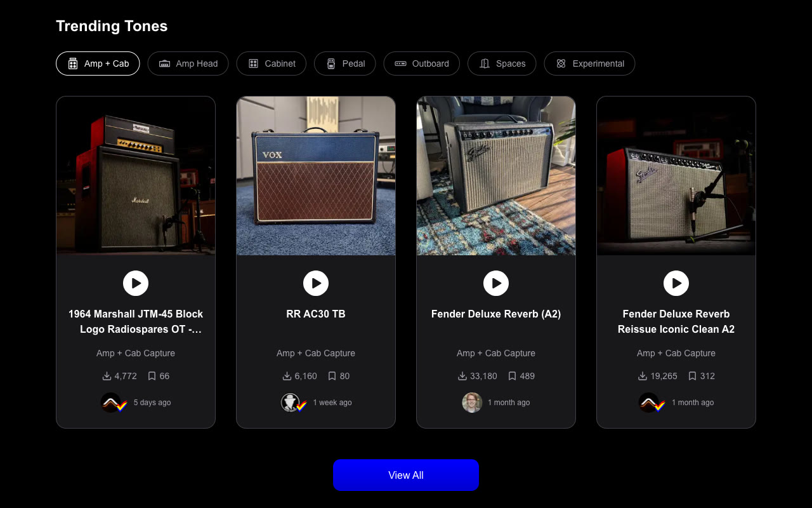Open the Fender Deluxe Reverb (A2) title
The height and width of the screenshot is (508, 812).
coord(496,314)
